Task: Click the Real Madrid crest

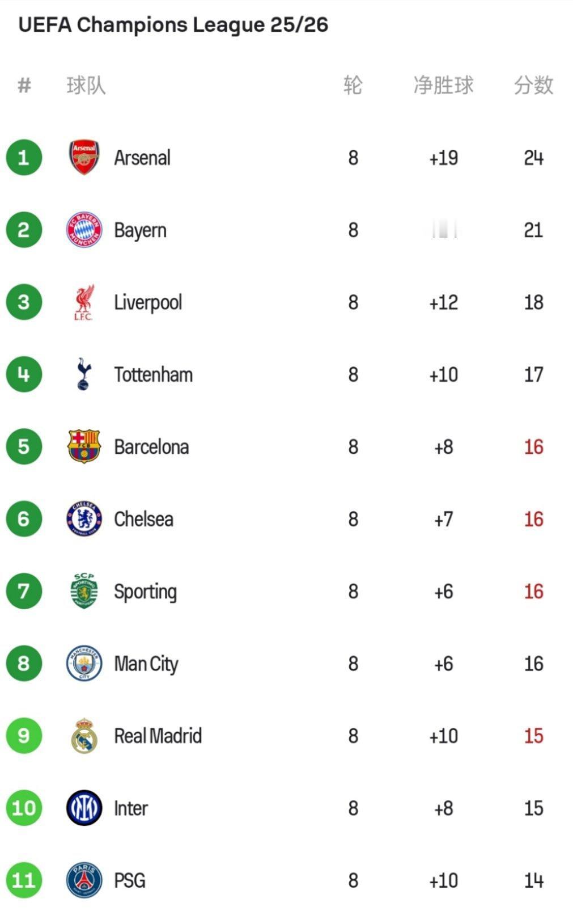Action: pos(84,736)
